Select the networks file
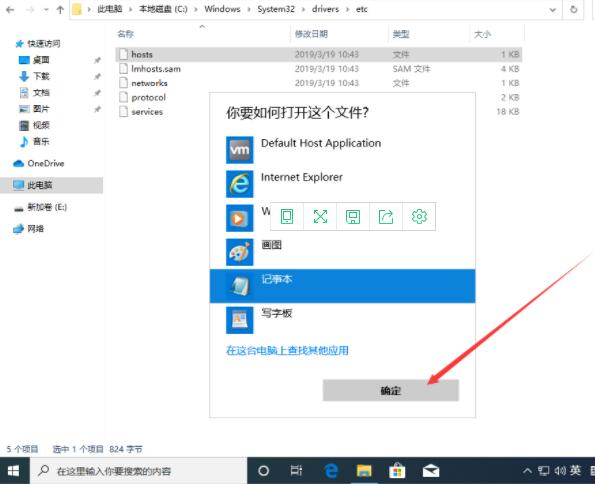This screenshot has width=595, height=484. 319,83
